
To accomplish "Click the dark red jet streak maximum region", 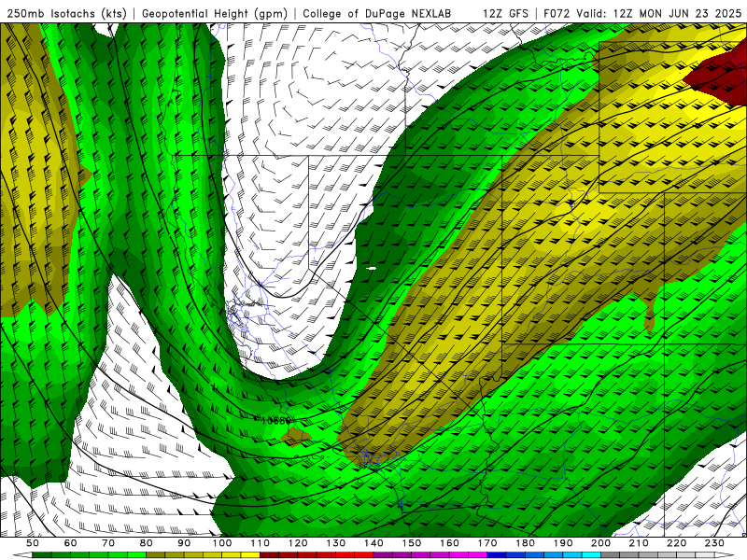I will coord(719,76).
